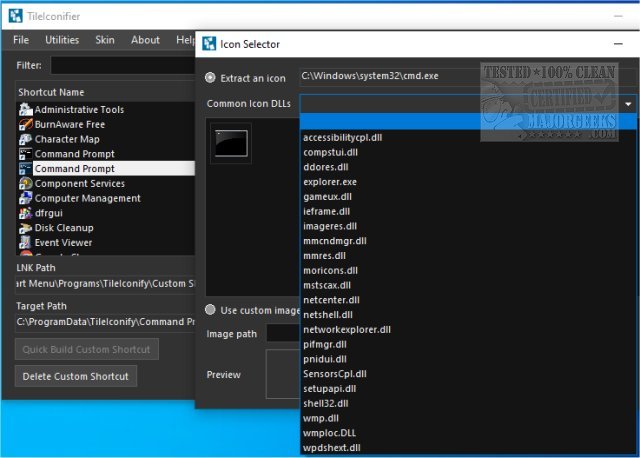Choose ddores.dll from the list
This screenshot has height=458, width=640.
[x=469, y=167]
